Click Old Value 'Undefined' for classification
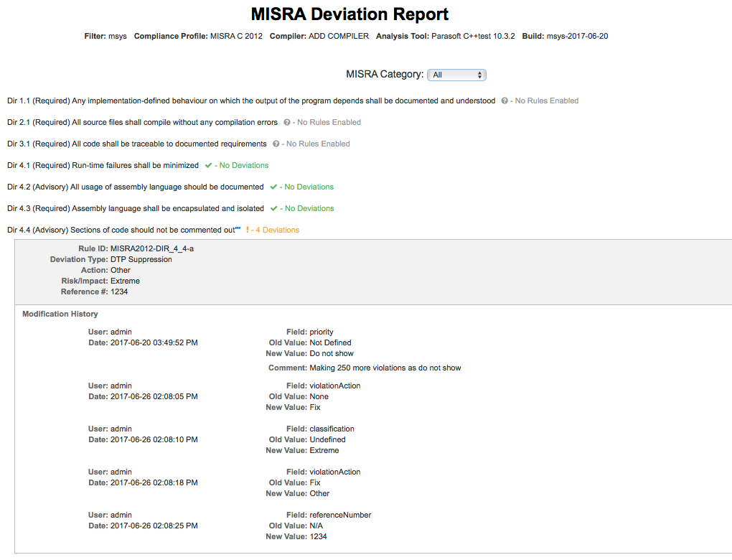This screenshot has width=732, height=560. 328,439
